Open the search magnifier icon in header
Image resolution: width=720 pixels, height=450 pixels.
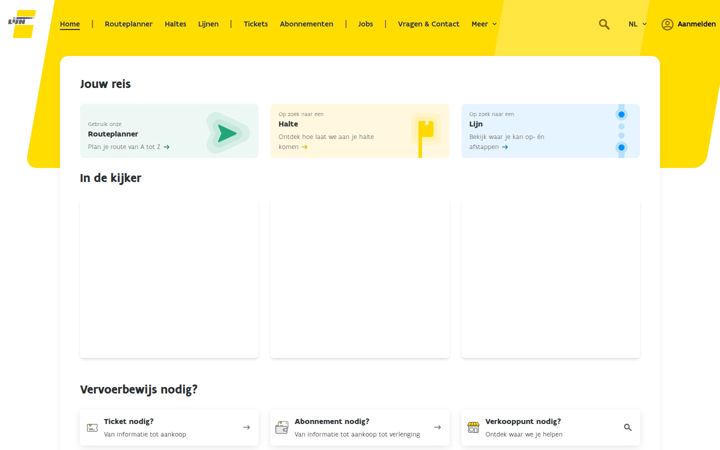click(604, 24)
